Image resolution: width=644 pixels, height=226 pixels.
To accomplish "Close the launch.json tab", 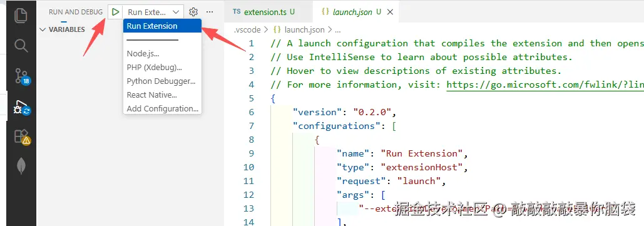I will pyautogui.click(x=390, y=12).
